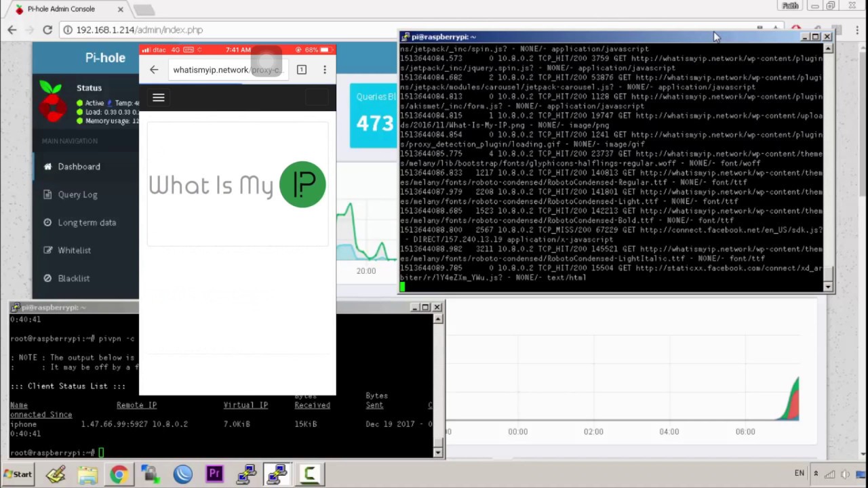Click the Pi-hole header title
Image resolution: width=868 pixels, height=488 pixels.
[x=105, y=58]
